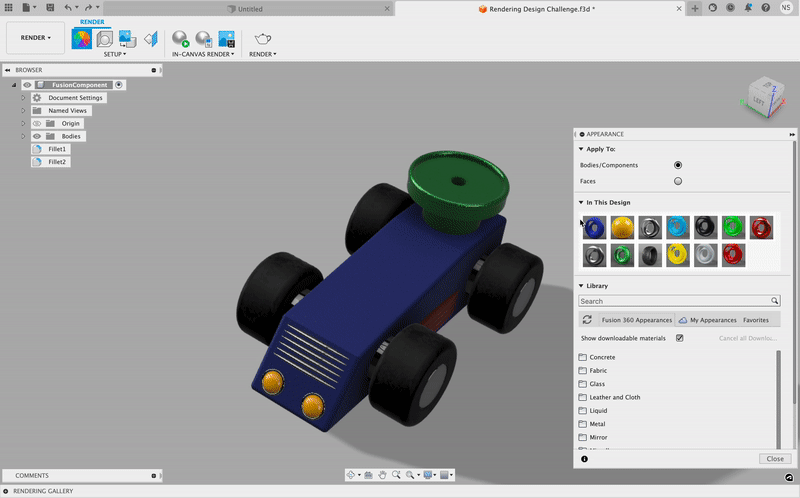Collapse the Library section

pyautogui.click(x=581, y=286)
